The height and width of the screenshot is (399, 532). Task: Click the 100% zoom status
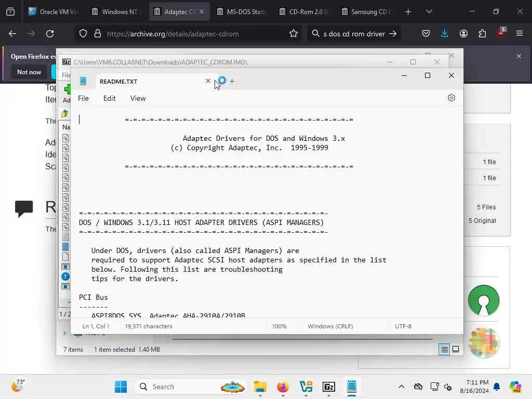[279, 326]
